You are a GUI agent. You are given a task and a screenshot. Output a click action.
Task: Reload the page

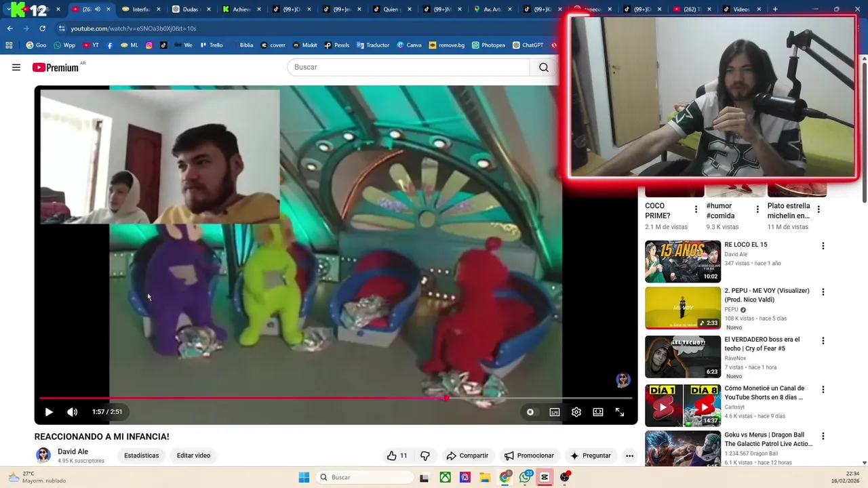(42, 28)
